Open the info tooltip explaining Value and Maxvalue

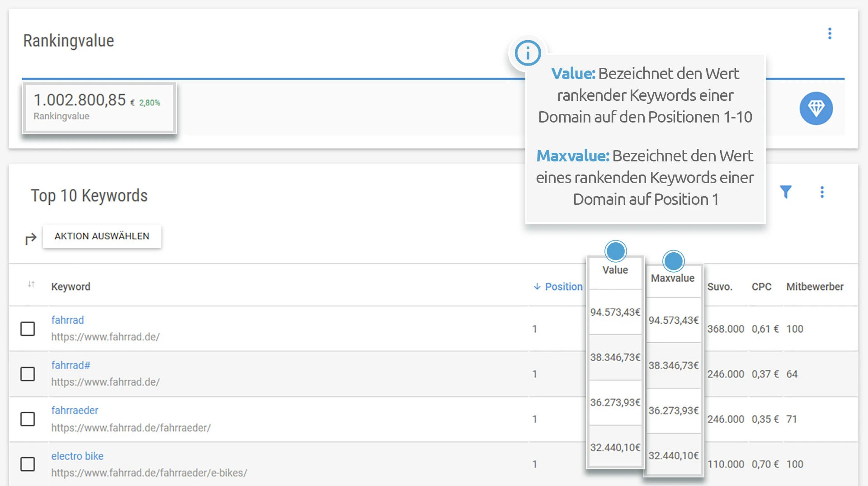coord(528,52)
